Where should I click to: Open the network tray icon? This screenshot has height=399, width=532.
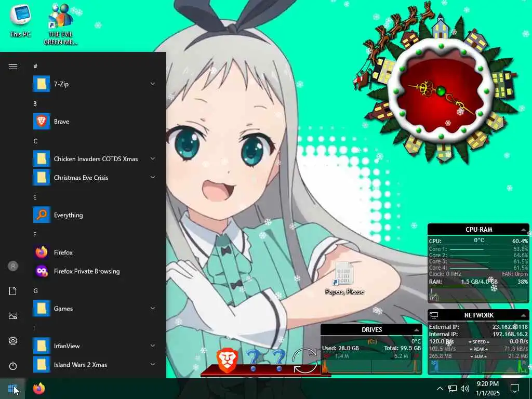click(453, 389)
